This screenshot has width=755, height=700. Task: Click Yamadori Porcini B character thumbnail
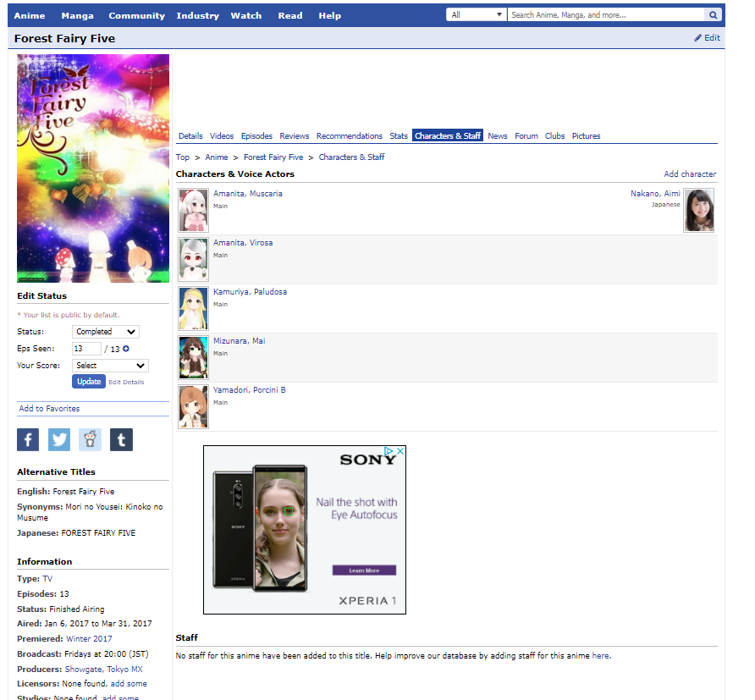[194, 407]
